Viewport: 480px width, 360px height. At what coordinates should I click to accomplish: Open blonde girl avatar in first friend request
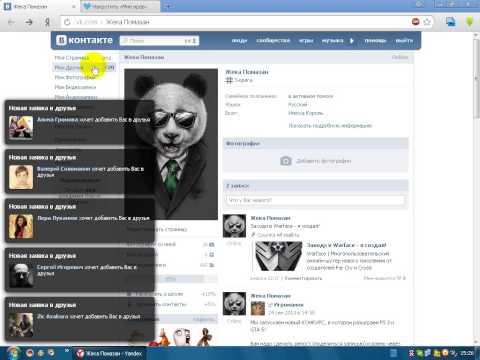[21, 128]
